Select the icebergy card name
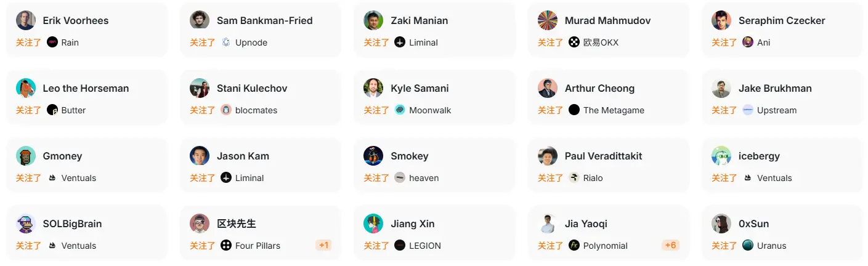The image size is (868, 266). pyautogui.click(x=759, y=156)
